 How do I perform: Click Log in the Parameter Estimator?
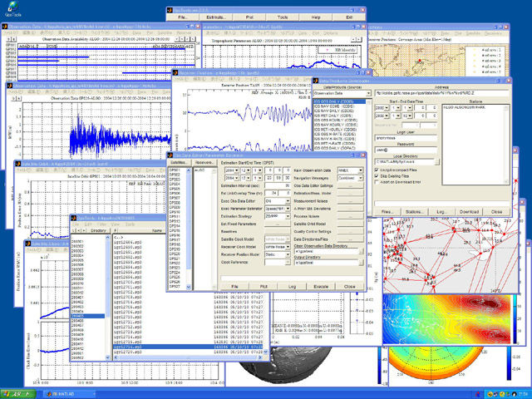292,287
